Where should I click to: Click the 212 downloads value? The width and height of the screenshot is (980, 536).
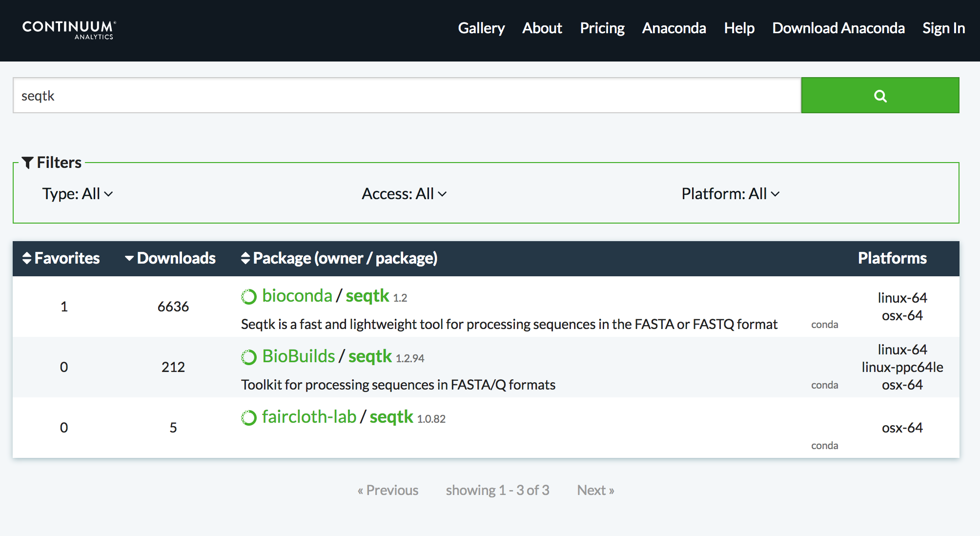[x=173, y=367]
